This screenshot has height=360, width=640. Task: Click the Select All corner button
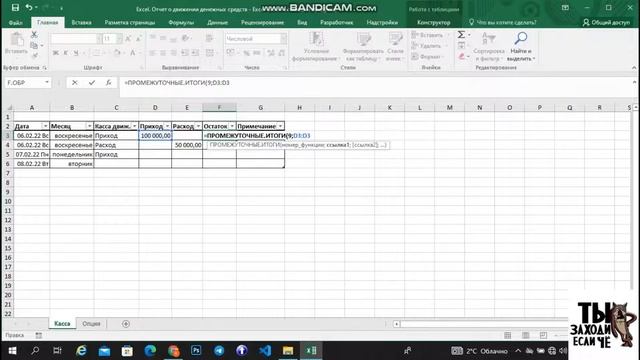[x=8, y=107]
